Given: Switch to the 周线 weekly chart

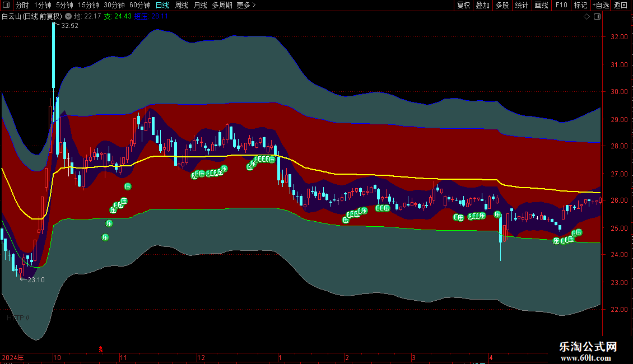Looking at the screenshot, I should coord(181,5).
